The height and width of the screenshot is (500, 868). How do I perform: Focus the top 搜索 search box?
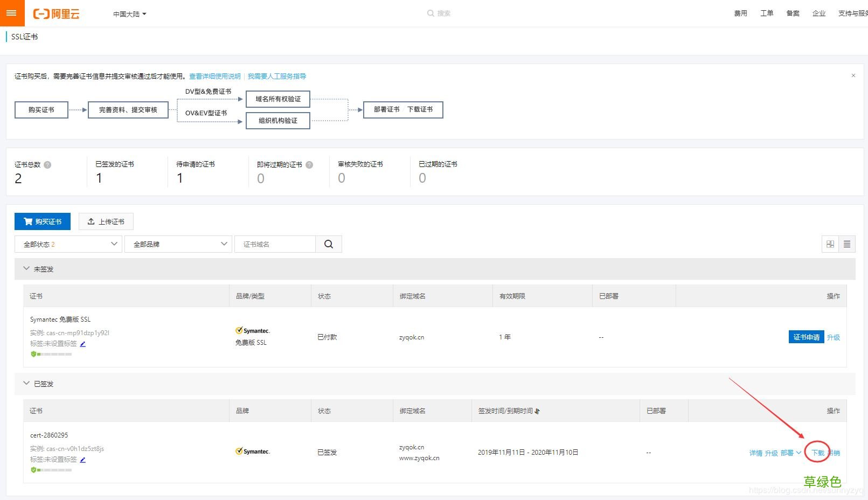pyautogui.click(x=439, y=13)
